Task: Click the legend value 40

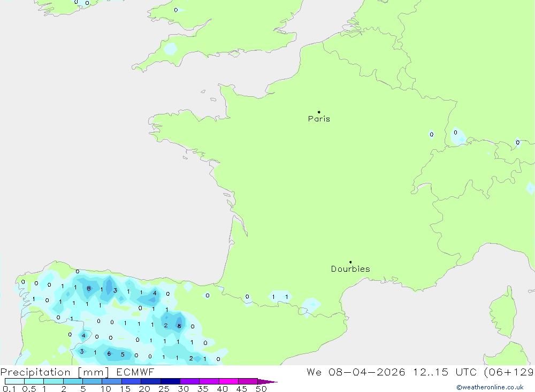Action: (x=222, y=389)
